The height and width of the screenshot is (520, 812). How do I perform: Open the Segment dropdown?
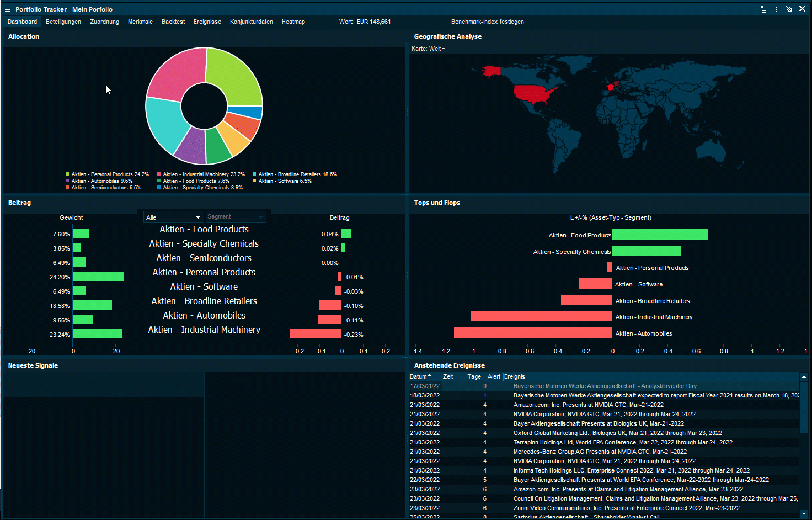click(236, 217)
